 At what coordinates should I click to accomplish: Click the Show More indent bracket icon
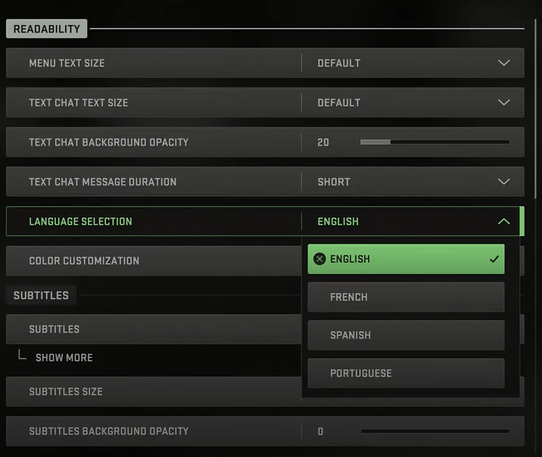click(22, 354)
